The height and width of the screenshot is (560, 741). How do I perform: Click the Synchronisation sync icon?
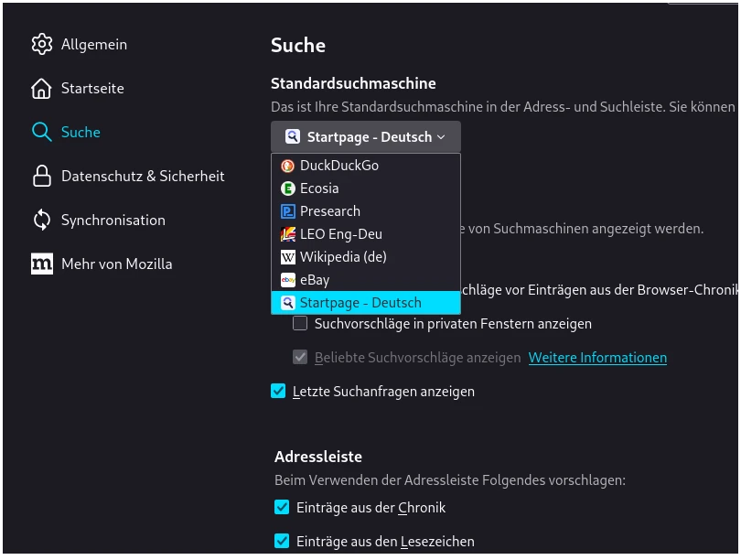(42, 220)
